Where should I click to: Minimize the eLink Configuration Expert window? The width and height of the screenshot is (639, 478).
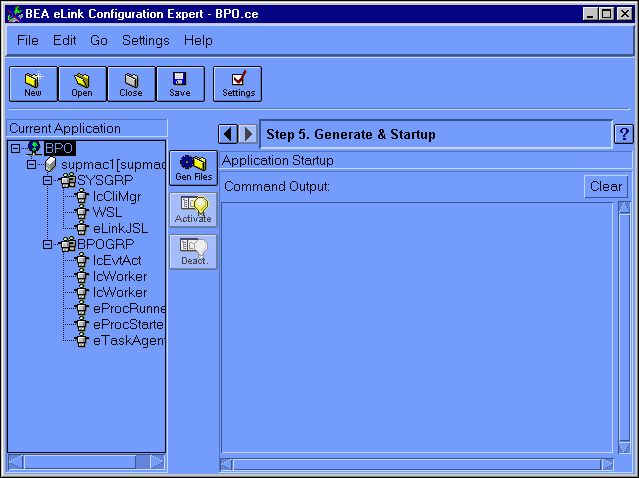(591, 14)
